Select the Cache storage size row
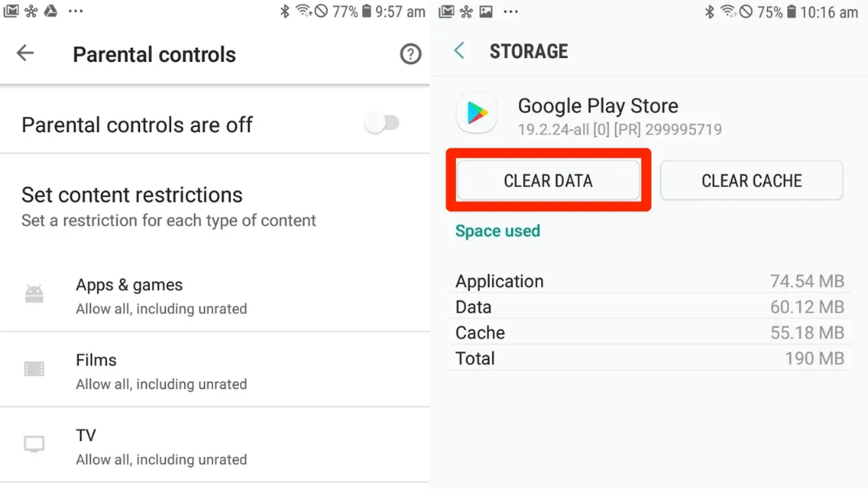Image resolution: width=868 pixels, height=489 pixels. [649, 333]
